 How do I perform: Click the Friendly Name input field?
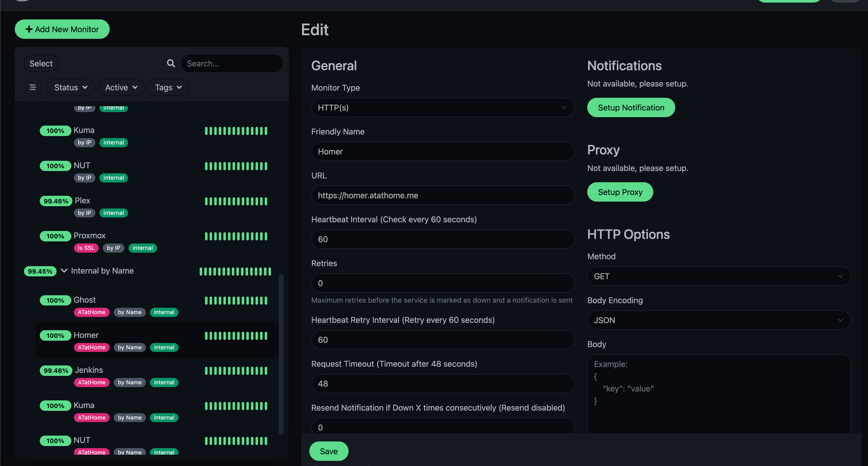pyautogui.click(x=442, y=152)
